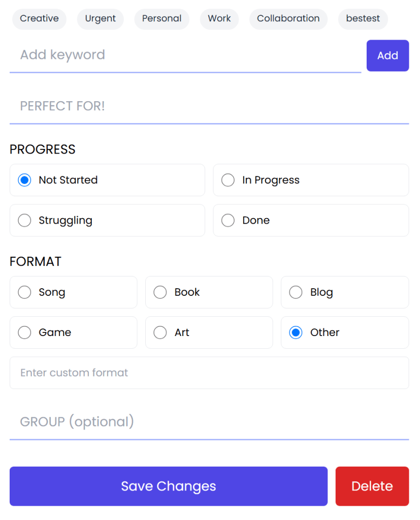Screen dimensions: 420x520
Task: Focus the Enter custom format field
Action: tap(209, 373)
